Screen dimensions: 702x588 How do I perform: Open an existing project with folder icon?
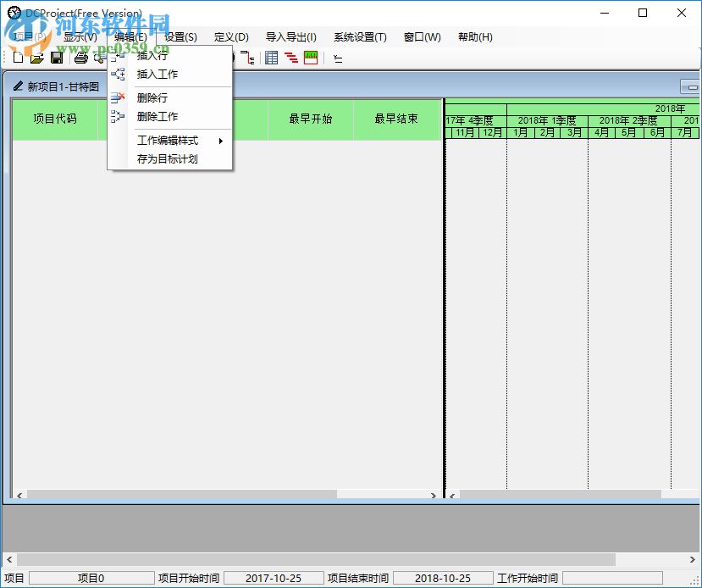coord(36,58)
